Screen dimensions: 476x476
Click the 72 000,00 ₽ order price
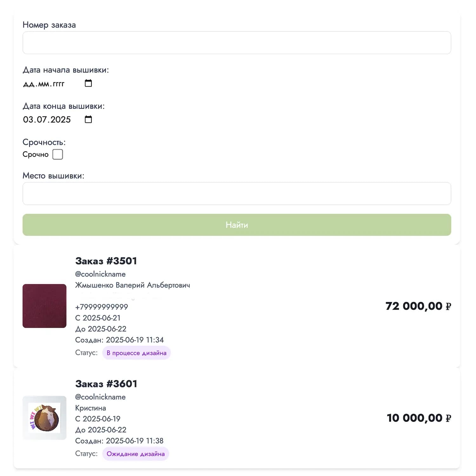click(x=418, y=306)
